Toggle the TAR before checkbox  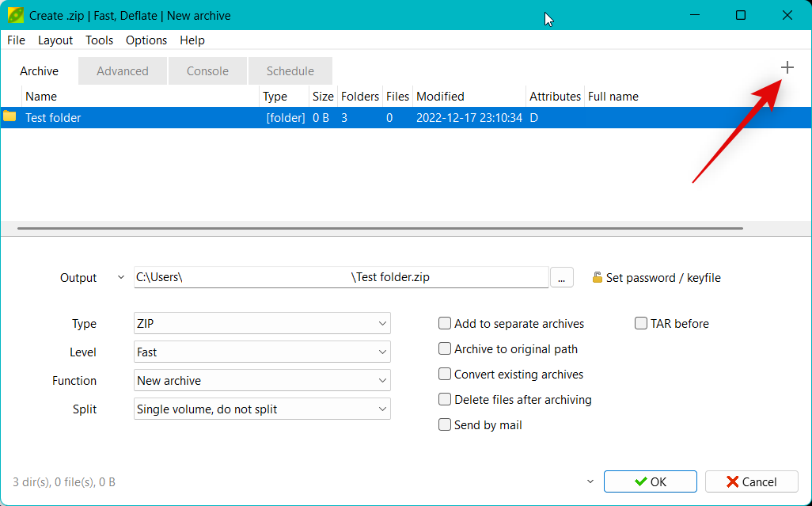[x=641, y=324]
